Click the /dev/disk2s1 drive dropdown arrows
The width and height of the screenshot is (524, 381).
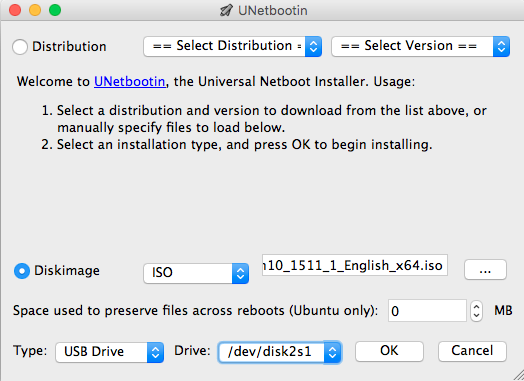pyautogui.click(x=332, y=352)
